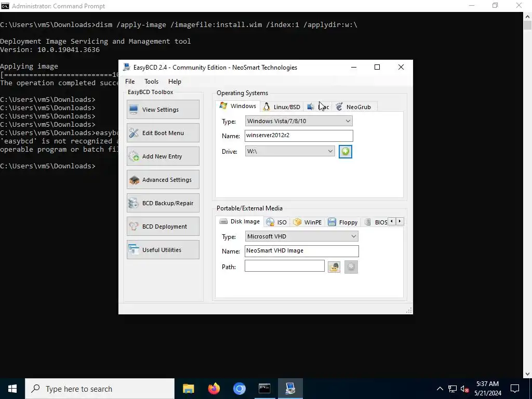Click the taskbar search box
This screenshot has height=399, width=532.
click(100, 389)
